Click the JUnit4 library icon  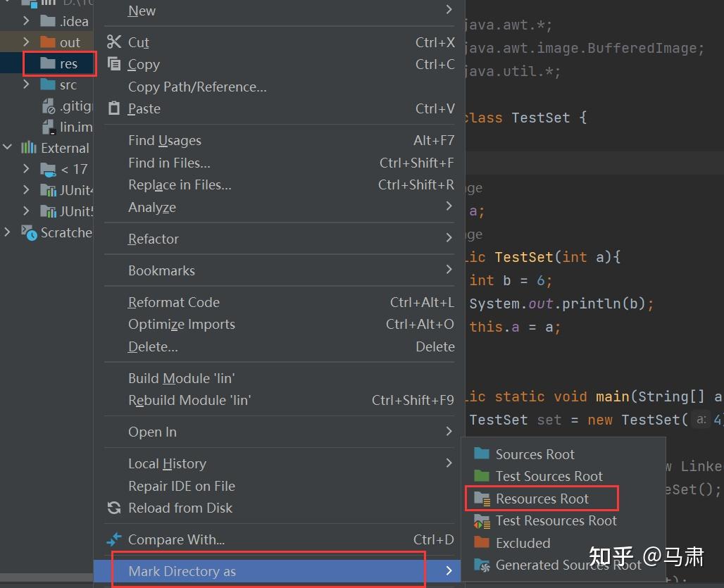(48, 190)
